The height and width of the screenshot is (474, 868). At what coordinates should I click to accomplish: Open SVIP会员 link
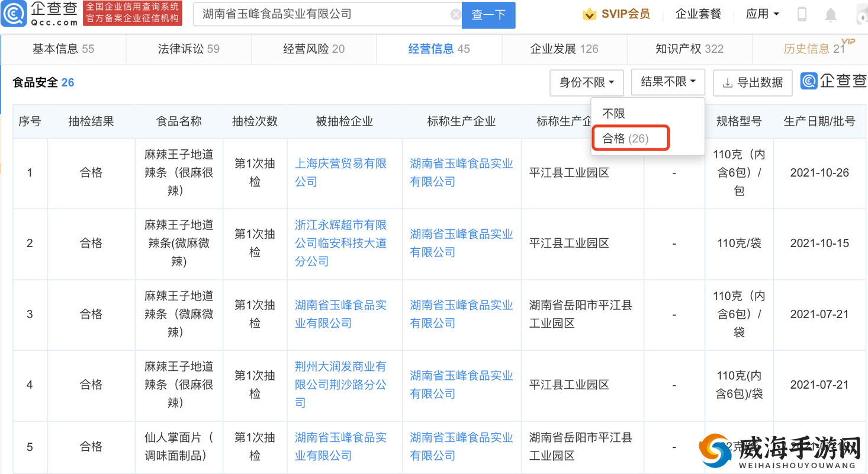[x=625, y=14]
